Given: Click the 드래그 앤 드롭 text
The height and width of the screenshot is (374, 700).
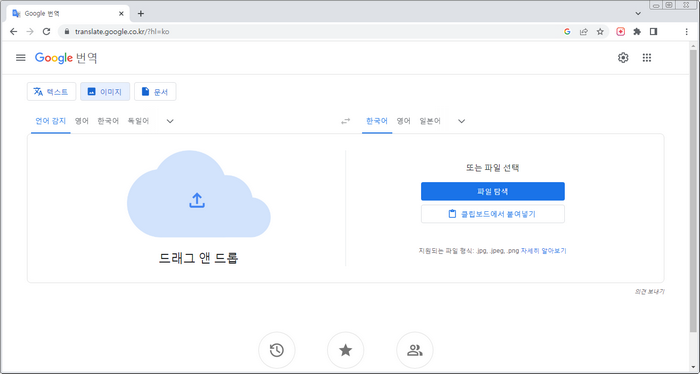Looking at the screenshot, I should tap(199, 258).
